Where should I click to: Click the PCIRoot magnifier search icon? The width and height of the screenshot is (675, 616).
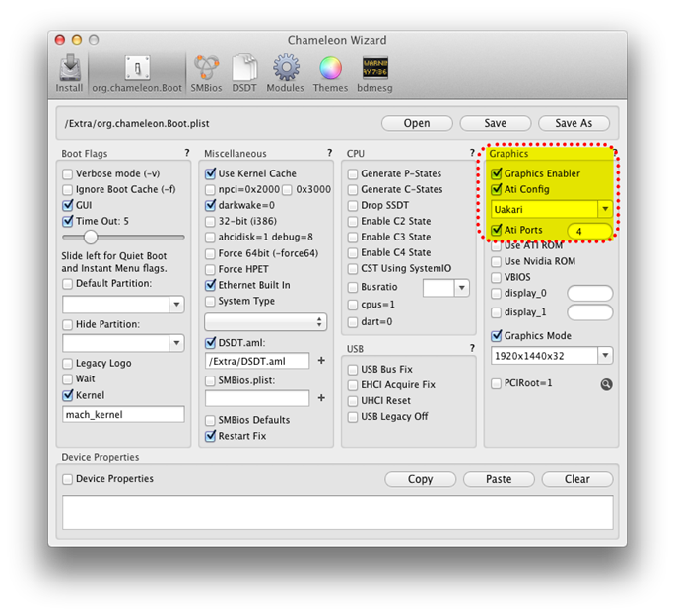606,384
